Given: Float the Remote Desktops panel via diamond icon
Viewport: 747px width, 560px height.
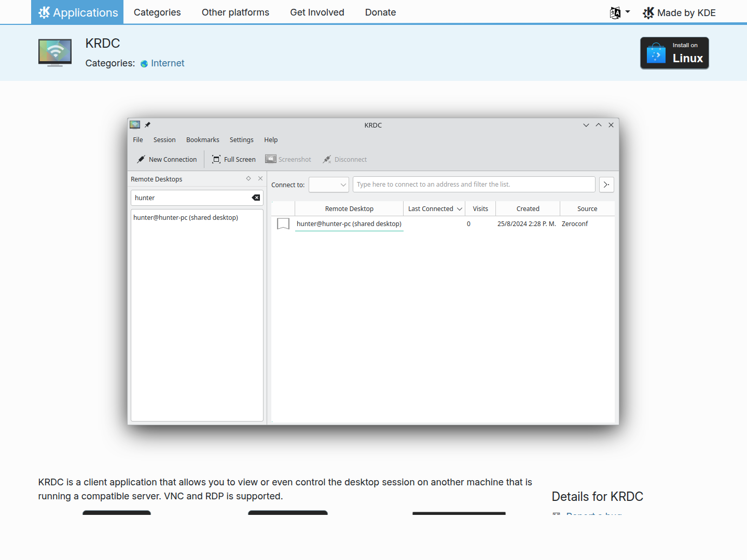Looking at the screenshot, I should click(x=248, y=178).
